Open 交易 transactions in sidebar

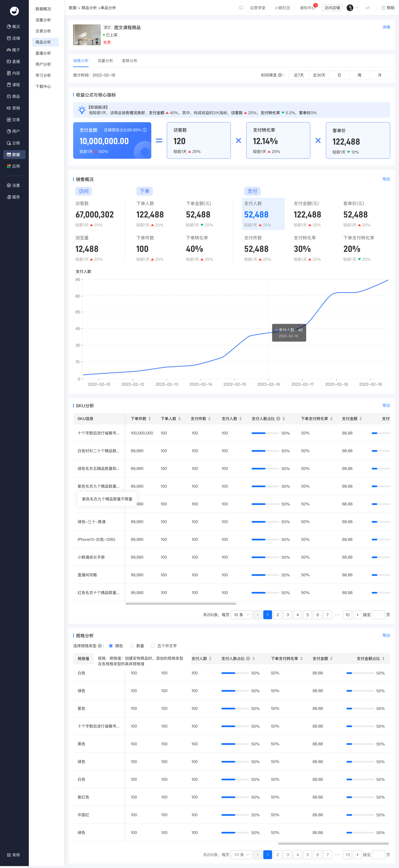click(13, 120)
